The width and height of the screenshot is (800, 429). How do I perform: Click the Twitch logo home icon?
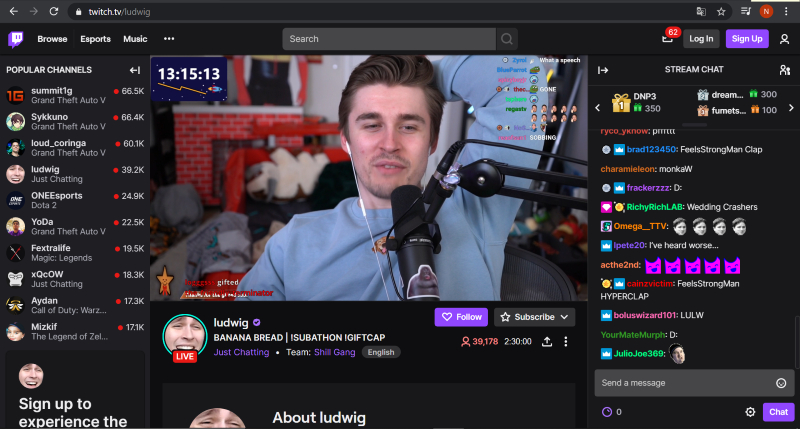[x=16, y=39]
